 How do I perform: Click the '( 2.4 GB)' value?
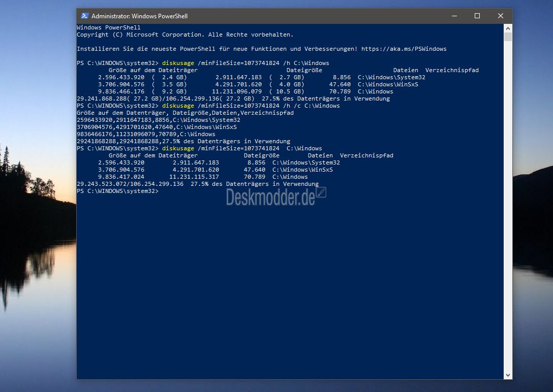[169, 77]
